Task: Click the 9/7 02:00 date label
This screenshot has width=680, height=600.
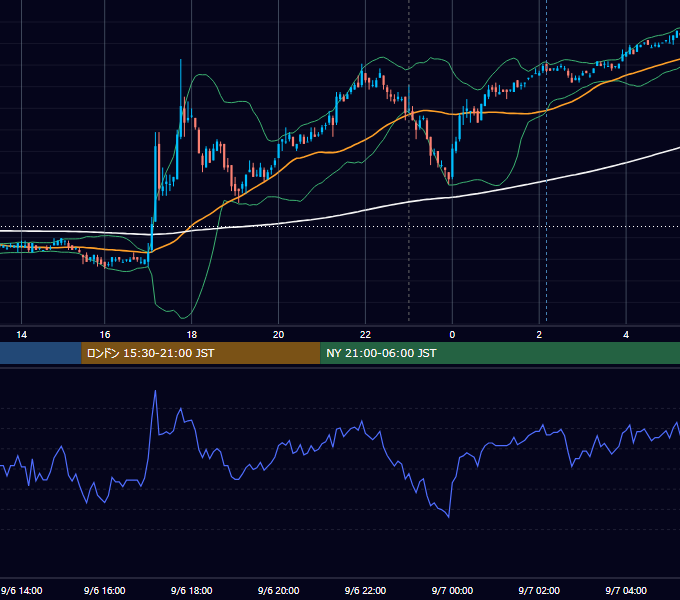Action: click(x=539, y=590)
